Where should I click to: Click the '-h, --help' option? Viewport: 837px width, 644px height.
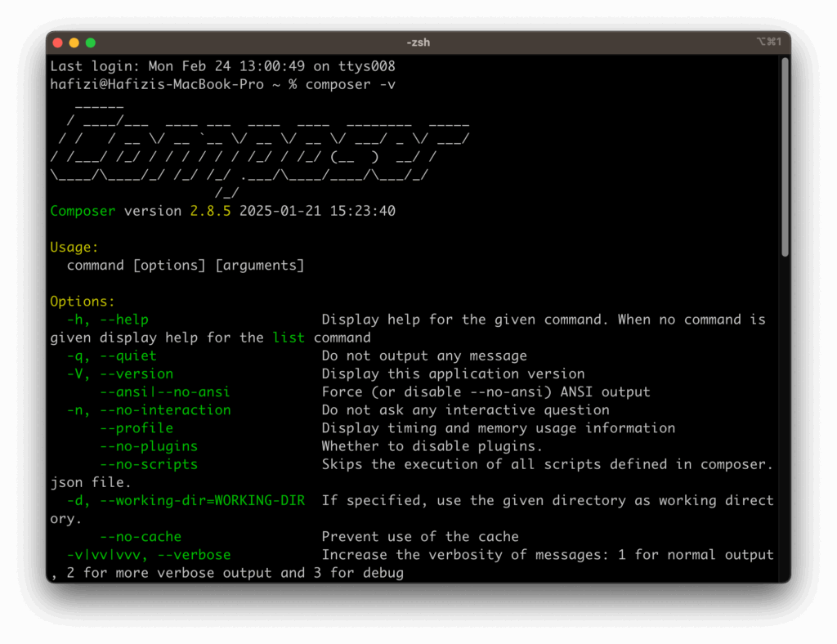[x=107, y=320]
